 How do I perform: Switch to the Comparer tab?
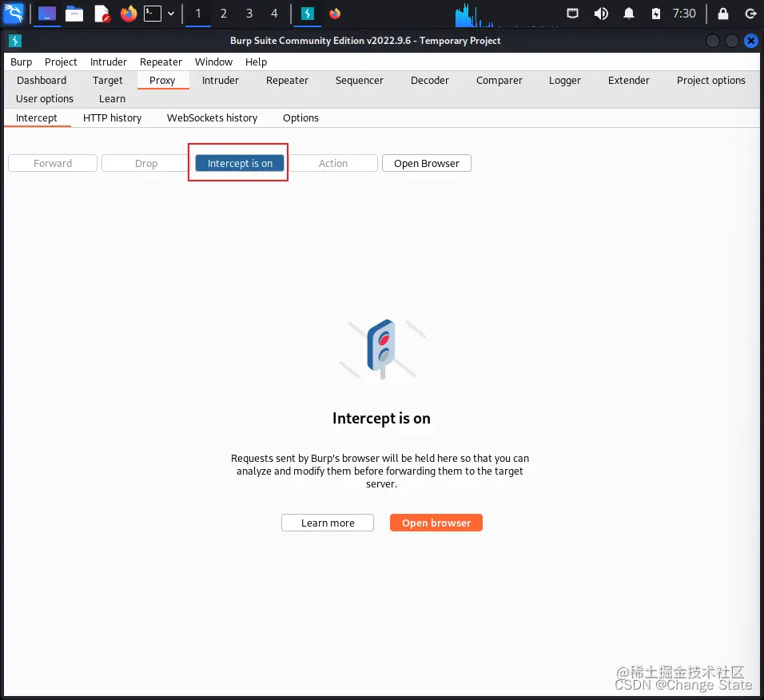499,81
